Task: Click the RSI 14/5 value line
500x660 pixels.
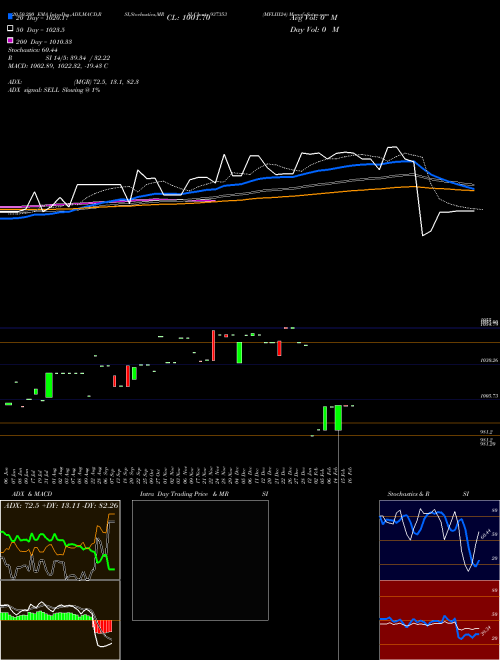Action: click(x=59, y=58)
